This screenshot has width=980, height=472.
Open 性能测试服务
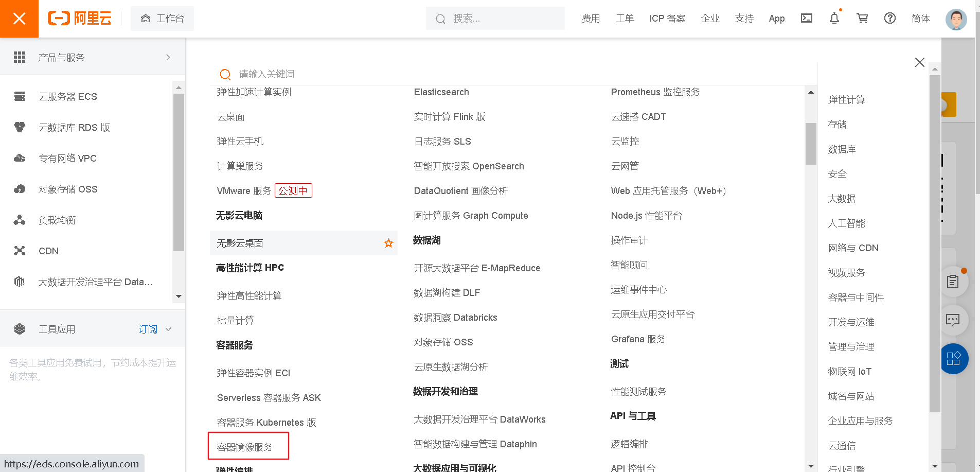pyautogui.click(x=638, y=391)
